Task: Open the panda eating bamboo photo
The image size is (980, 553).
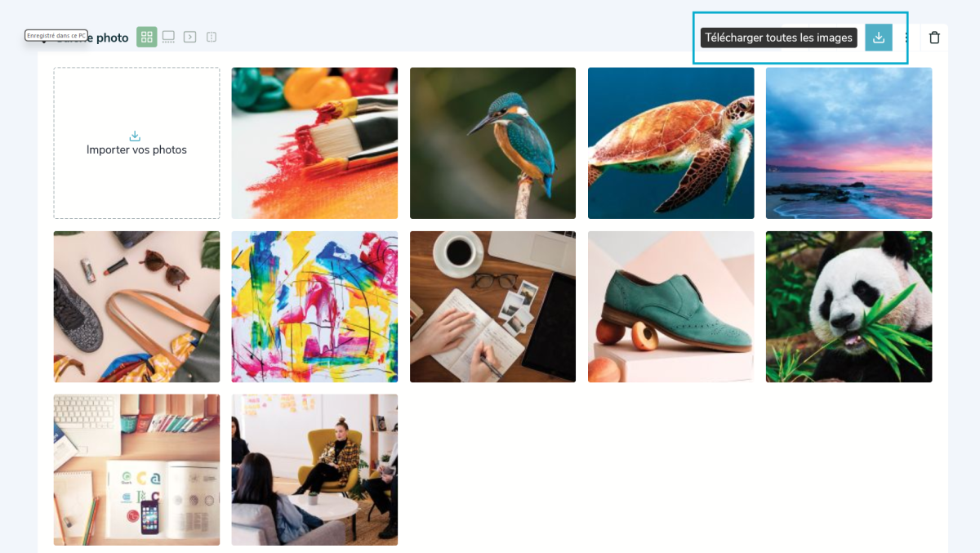Action: coord(849,306)
